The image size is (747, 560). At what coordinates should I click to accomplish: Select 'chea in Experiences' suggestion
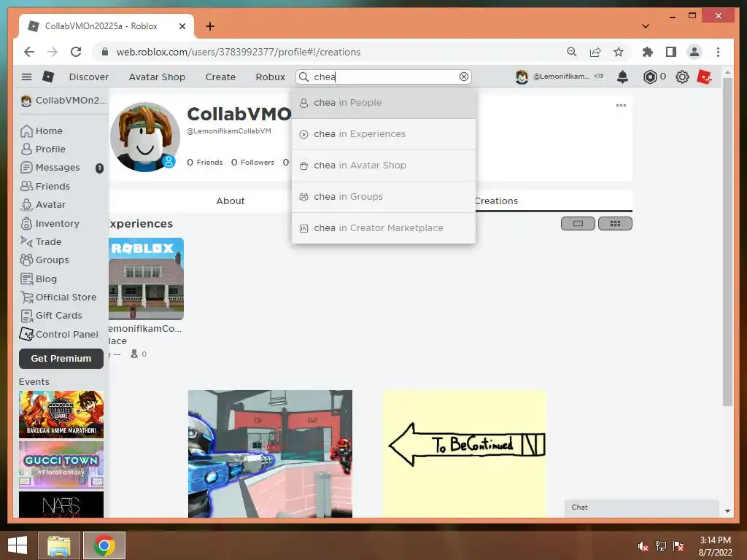coord(384,134)
